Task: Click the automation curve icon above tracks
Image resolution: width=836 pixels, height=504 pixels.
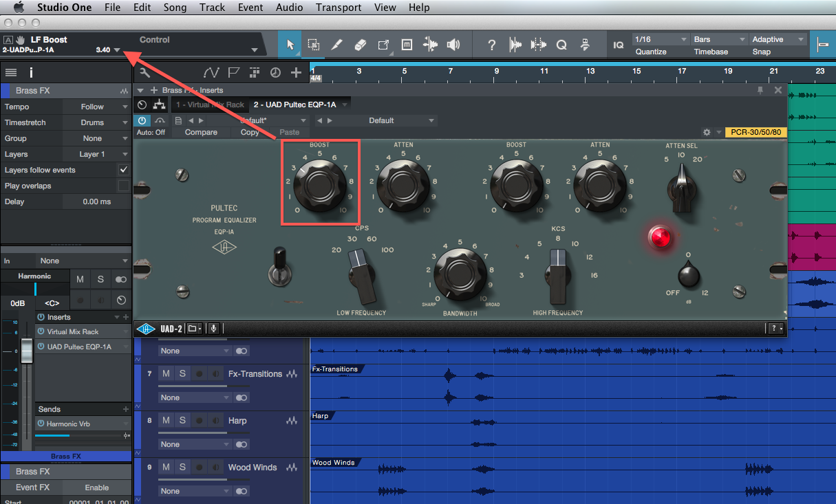Action: tap(212, 72)
